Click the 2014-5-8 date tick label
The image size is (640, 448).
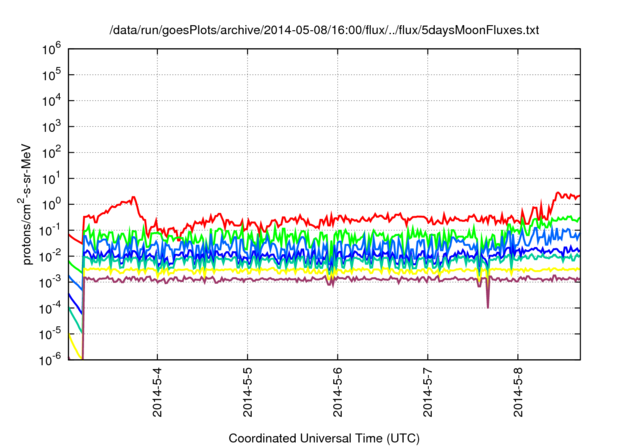click(x=518, y=392)
